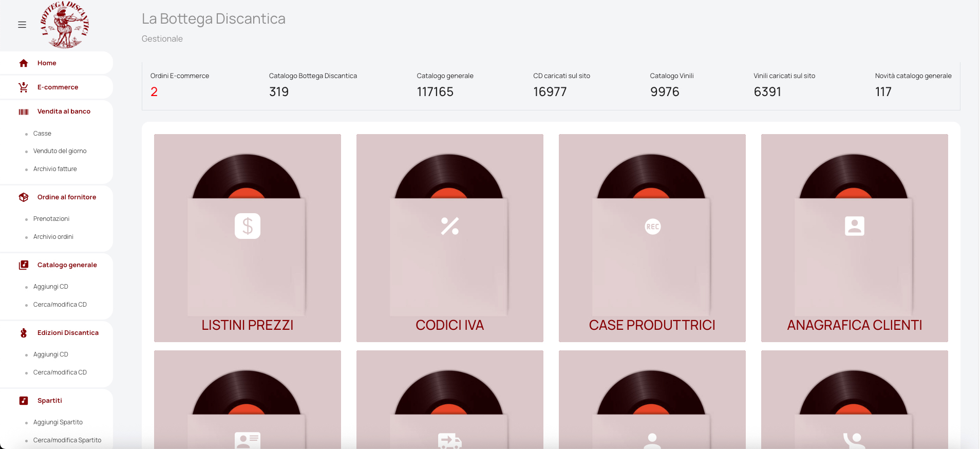
Task: Open the Prenotazioni link
Action: (x=51, y=219)
